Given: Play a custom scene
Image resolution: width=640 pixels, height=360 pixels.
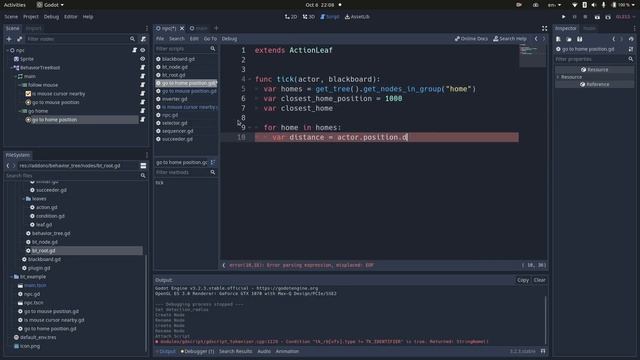Looking at the screenshot, I should pos(608,17).
